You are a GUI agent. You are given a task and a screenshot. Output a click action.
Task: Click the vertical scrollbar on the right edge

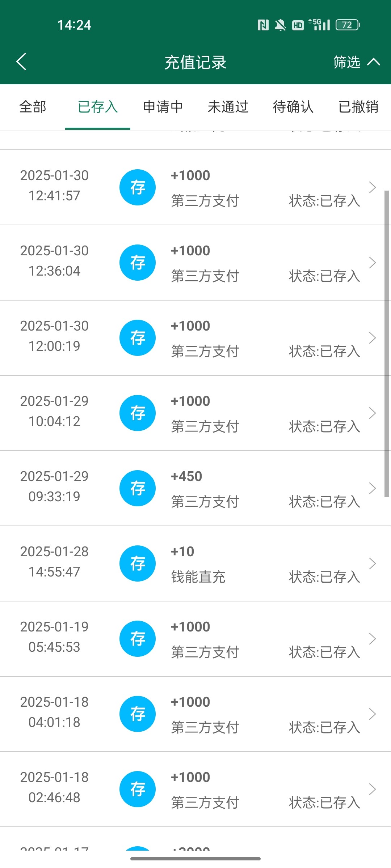tap(386, 344)
